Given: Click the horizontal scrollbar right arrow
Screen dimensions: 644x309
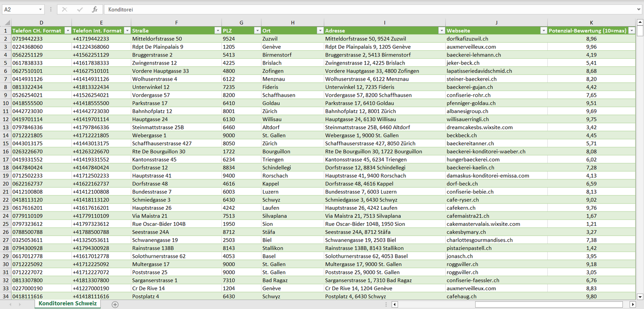Looking at the screenshot, I should point(632,305).
